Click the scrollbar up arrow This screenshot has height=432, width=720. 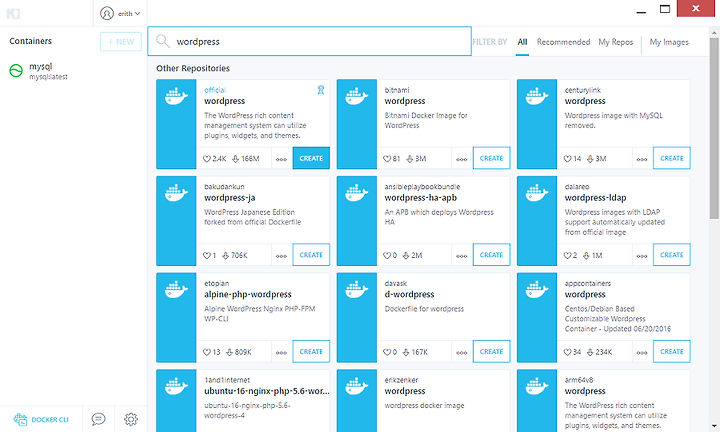click(714, 33)
